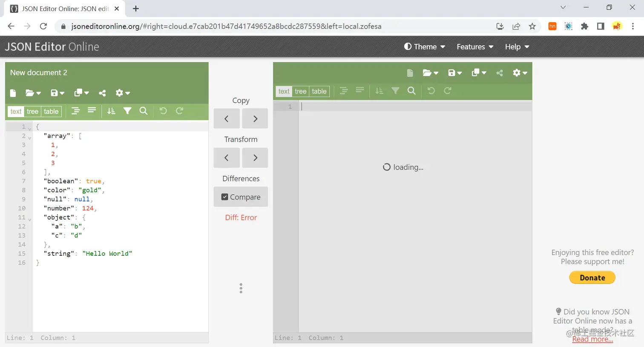Viewport: 644px width, 347px height.
Task: Click the Donate button
Action: (x=592, y=278)
